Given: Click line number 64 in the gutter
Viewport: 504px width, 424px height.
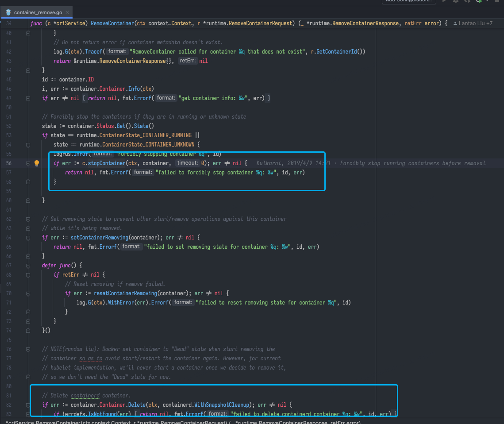Looking at the screenshot, I should (x=9, y=238).
